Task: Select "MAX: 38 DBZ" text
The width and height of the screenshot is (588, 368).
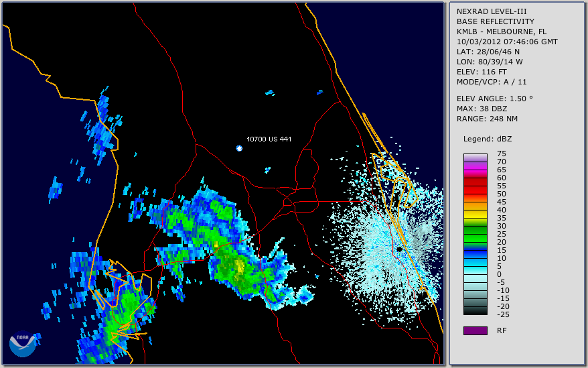Action: (482, 109)
